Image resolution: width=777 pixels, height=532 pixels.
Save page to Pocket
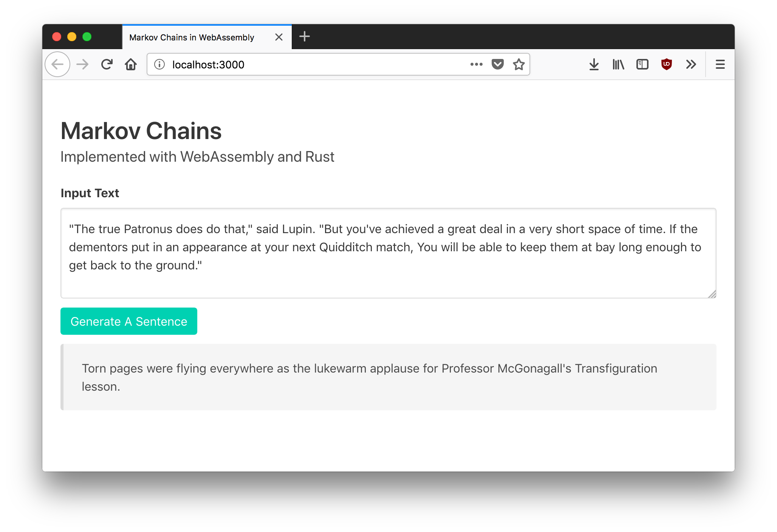[497, 65]
